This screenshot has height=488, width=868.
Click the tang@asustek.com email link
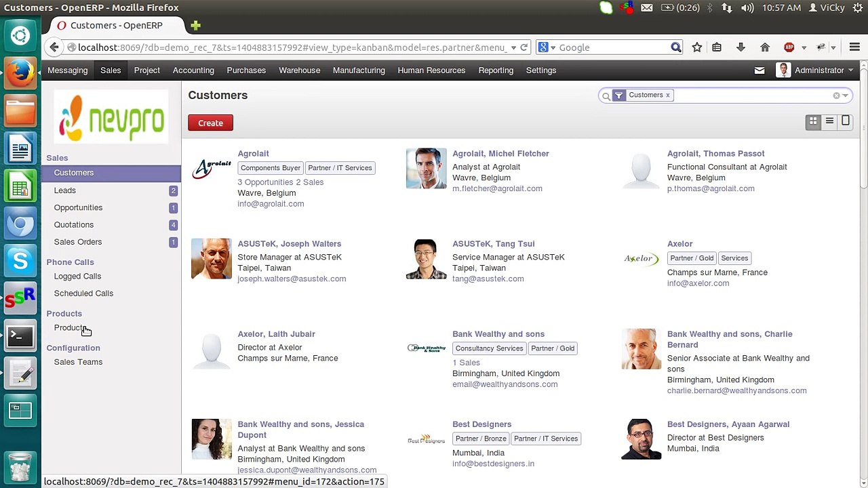(488, 279)
